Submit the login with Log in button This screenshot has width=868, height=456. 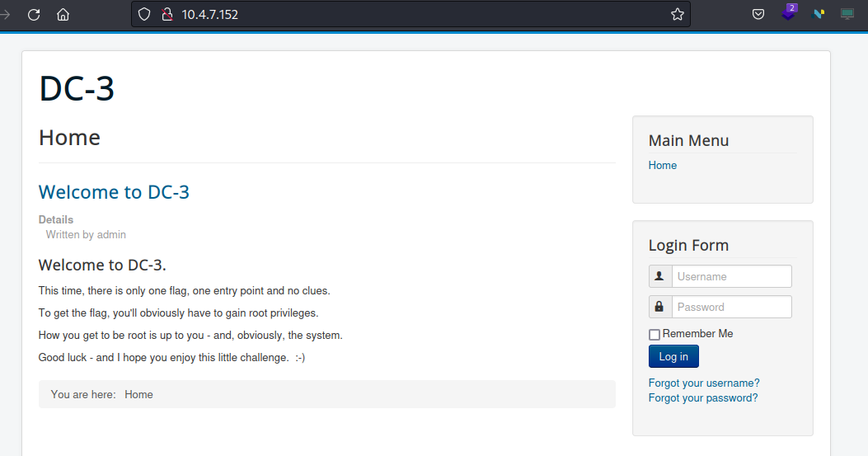pyautogui.click(x=673, y=356)
